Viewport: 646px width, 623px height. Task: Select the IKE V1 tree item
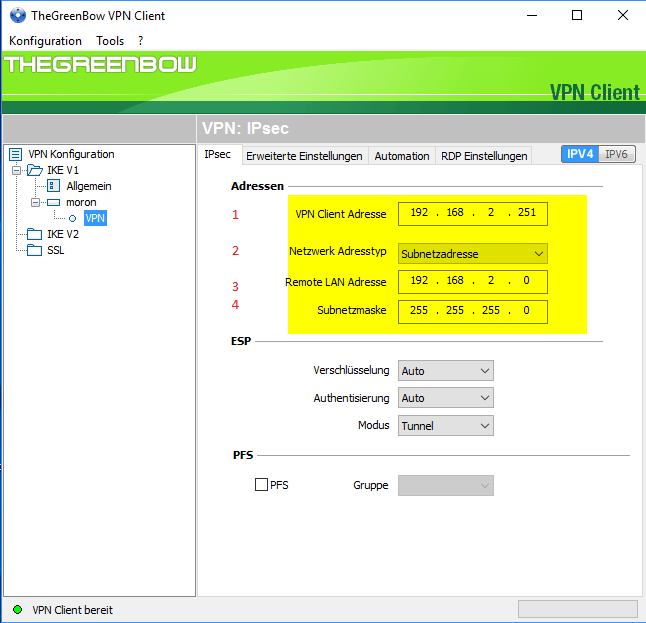point(63,170)
